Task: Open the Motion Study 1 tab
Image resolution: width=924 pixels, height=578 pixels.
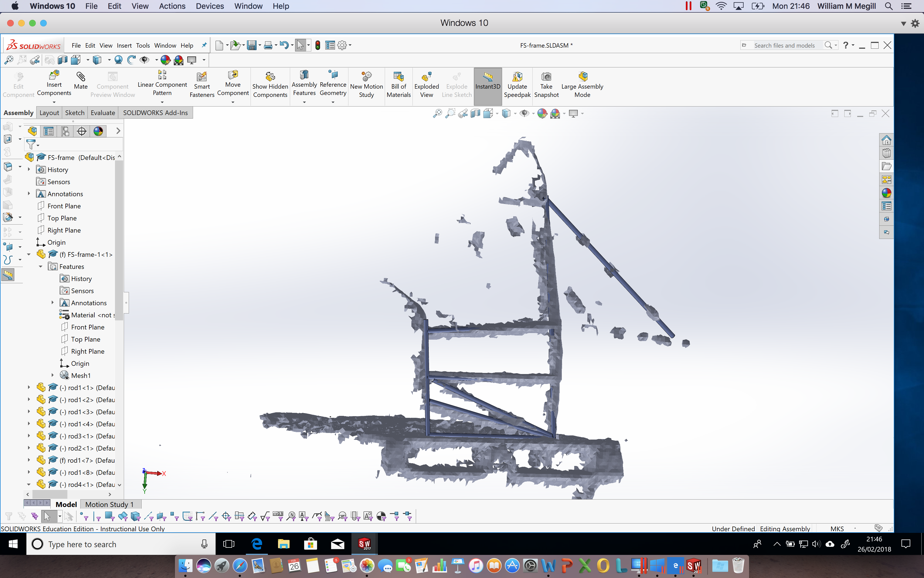Action: coord(109,504)
